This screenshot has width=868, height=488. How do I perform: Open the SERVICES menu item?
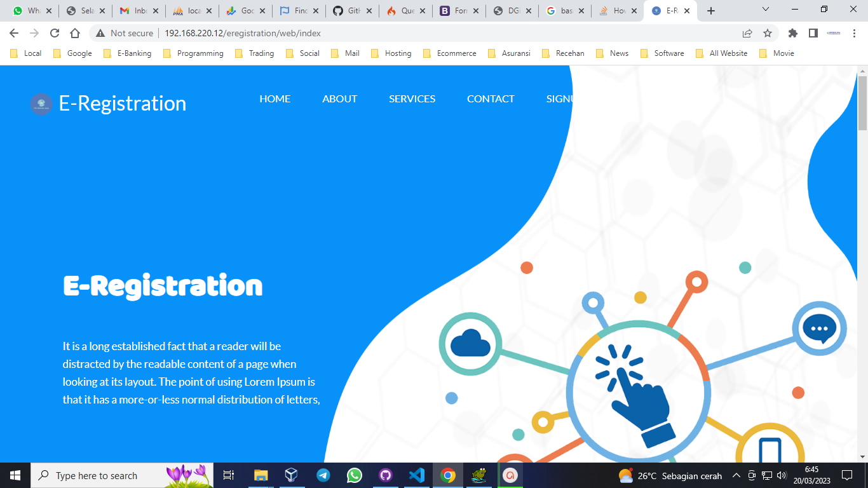(412, 98)
